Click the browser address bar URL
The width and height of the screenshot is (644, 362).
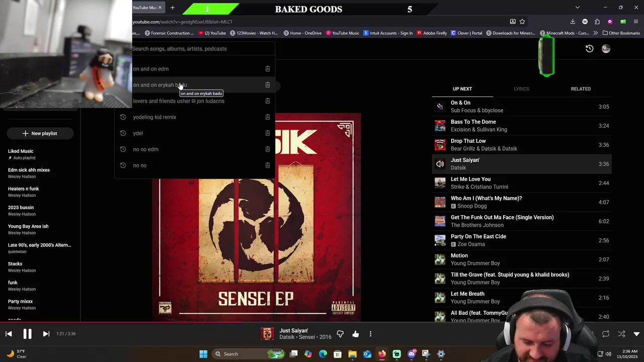tap(183, 22)
